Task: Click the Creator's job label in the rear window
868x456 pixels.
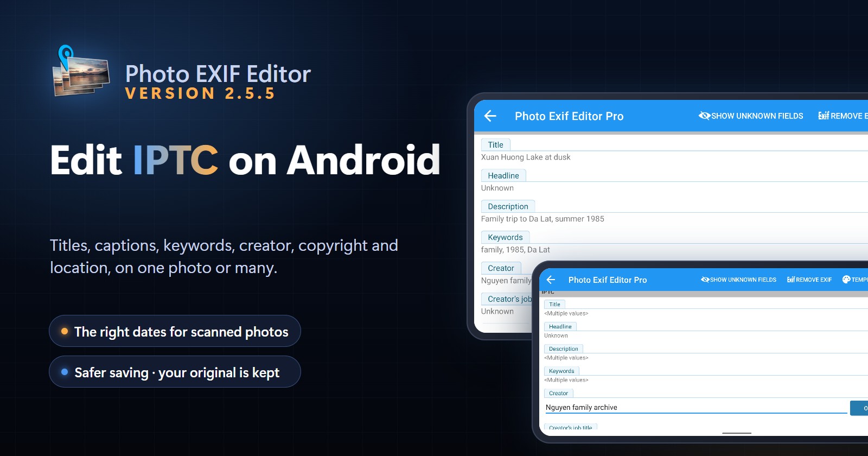Action: [507, 299]
